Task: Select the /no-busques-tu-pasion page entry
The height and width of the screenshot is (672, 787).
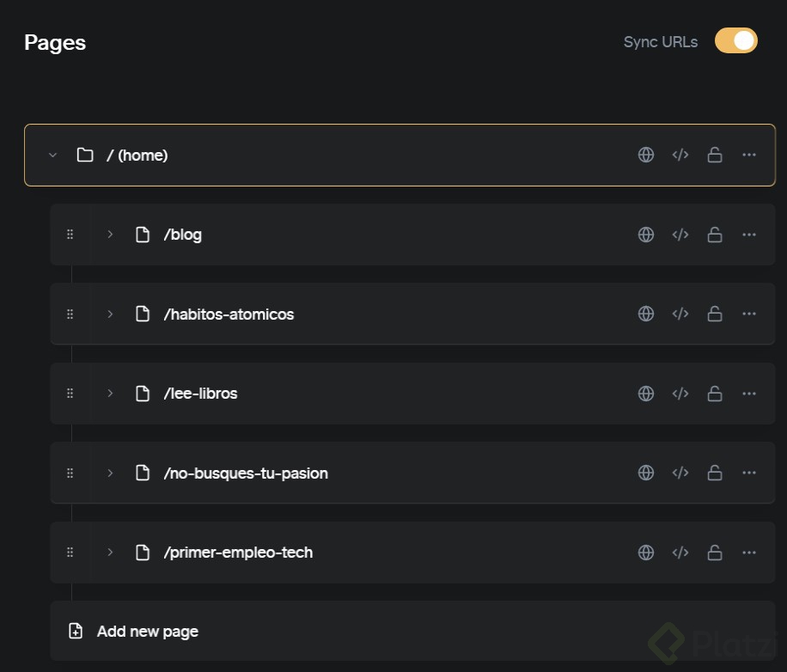Action: point(412,473)
